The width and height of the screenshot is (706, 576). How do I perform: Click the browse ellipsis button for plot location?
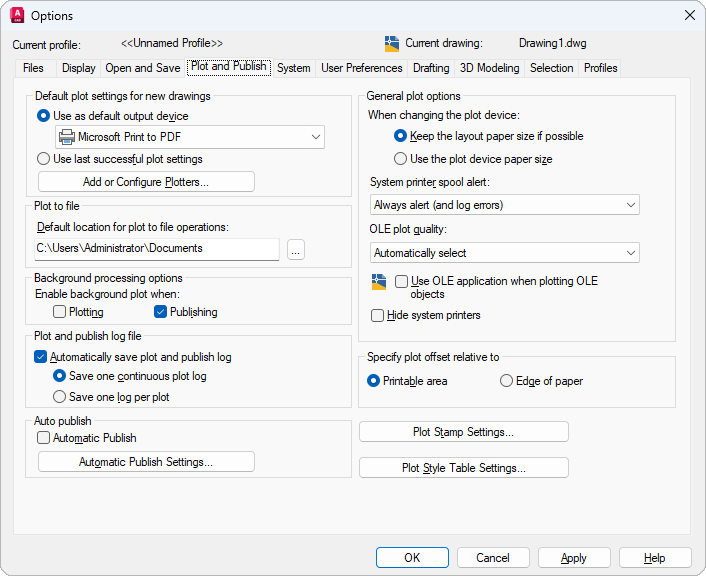[295, 249]
